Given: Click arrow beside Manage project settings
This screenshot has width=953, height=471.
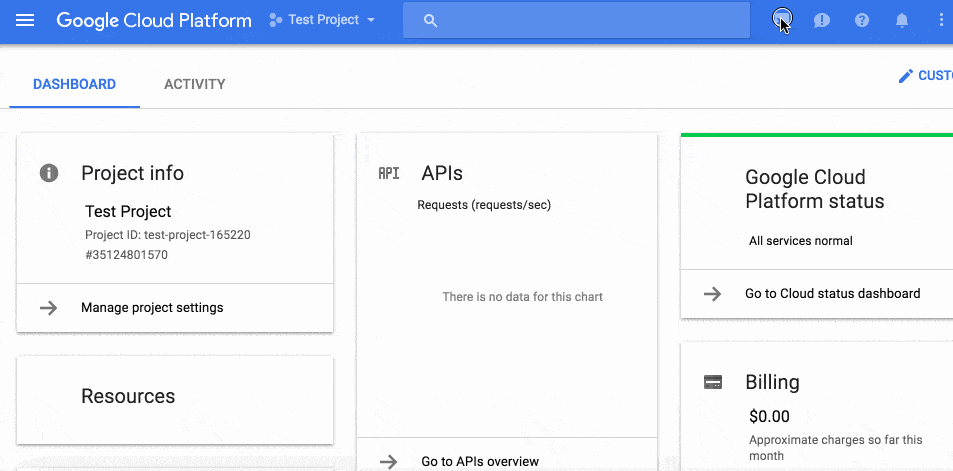Looking at the screenshot, I should pos(48,308).
